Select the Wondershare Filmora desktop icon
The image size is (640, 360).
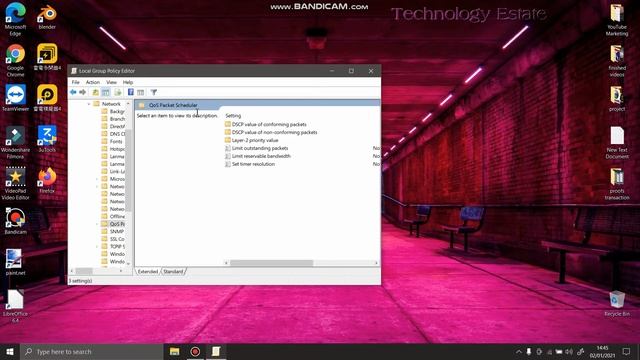16,142
